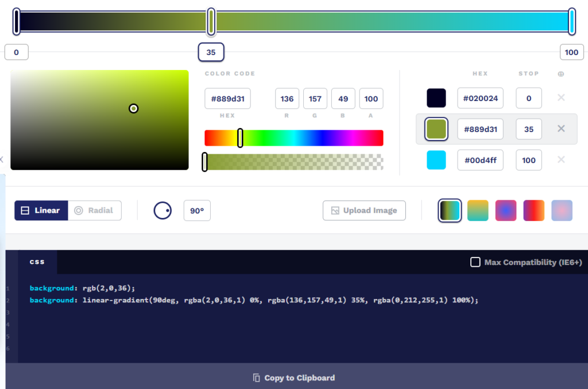The height and width of the screenshot is (389, 588).
Task: Switch gradient type to Radial
Action: tap(95, 211)
